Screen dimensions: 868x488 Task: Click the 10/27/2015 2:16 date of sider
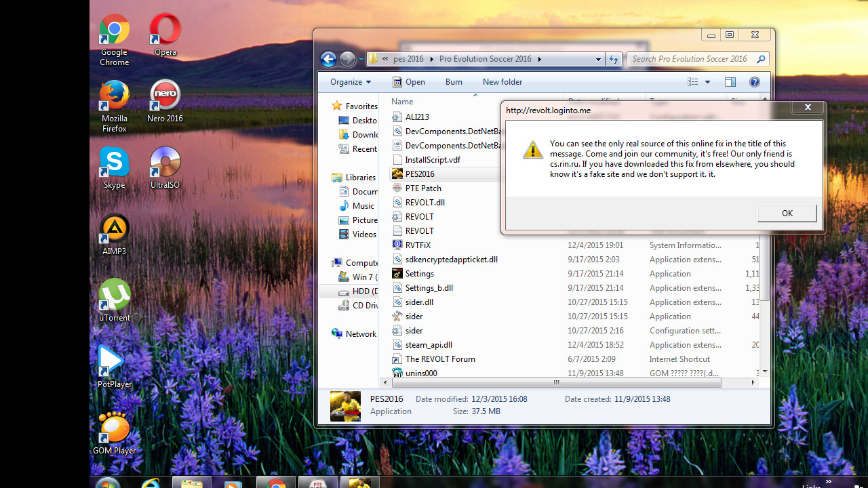point(595,330)
